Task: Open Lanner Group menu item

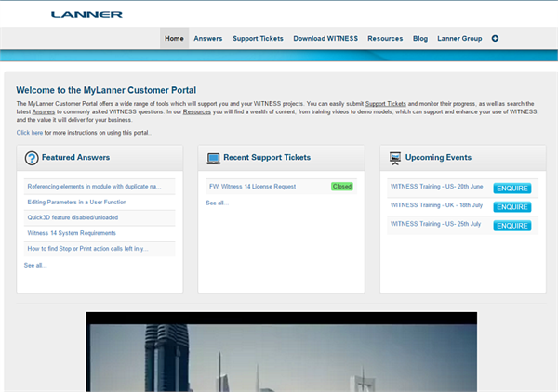Action: 459,38
